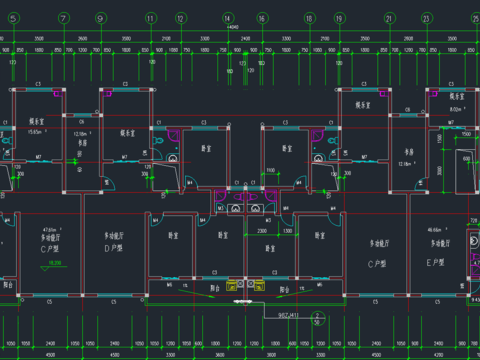This screenshot has width=480, height=360.
Task: Click grid axis bubble number 14
Action: [x=228, y=18]
